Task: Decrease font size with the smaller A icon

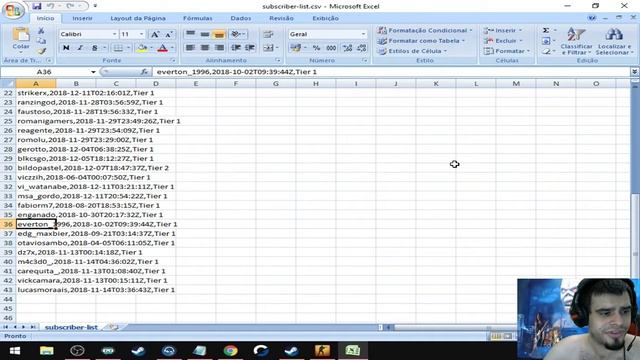Action: pos(168,34)
